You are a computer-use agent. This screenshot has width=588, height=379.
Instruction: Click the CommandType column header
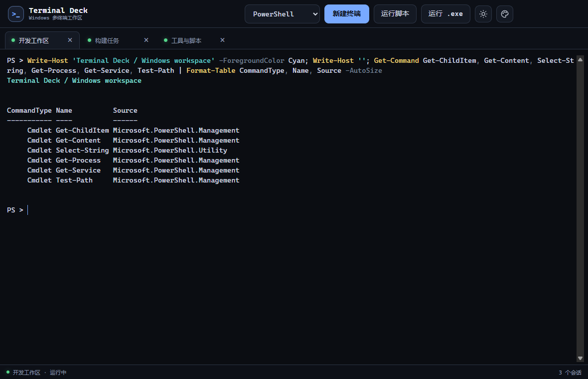(29, 110)
